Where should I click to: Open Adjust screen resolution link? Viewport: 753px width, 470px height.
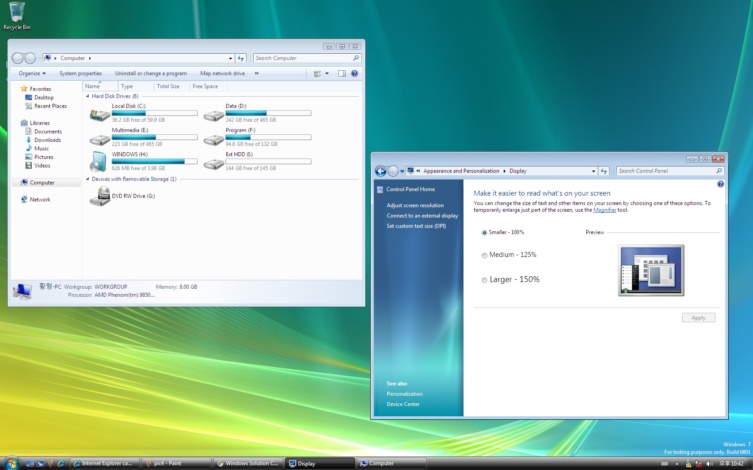click(x=415, y=205)
